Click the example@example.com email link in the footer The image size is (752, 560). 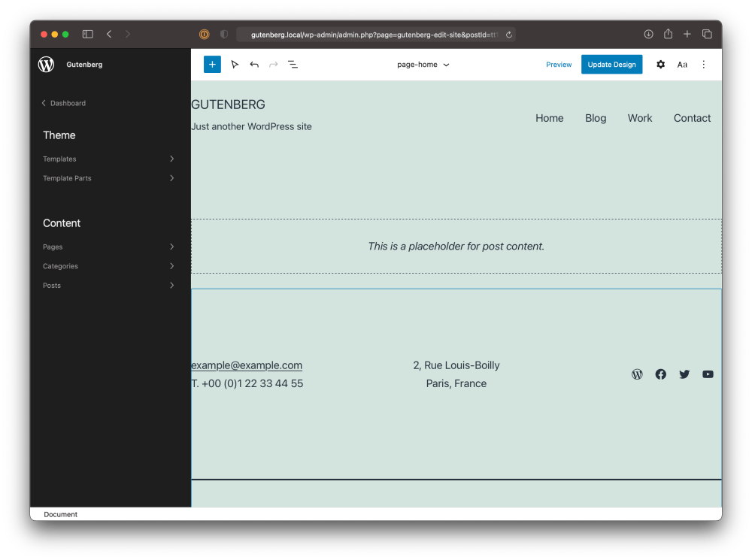(247, 365)
